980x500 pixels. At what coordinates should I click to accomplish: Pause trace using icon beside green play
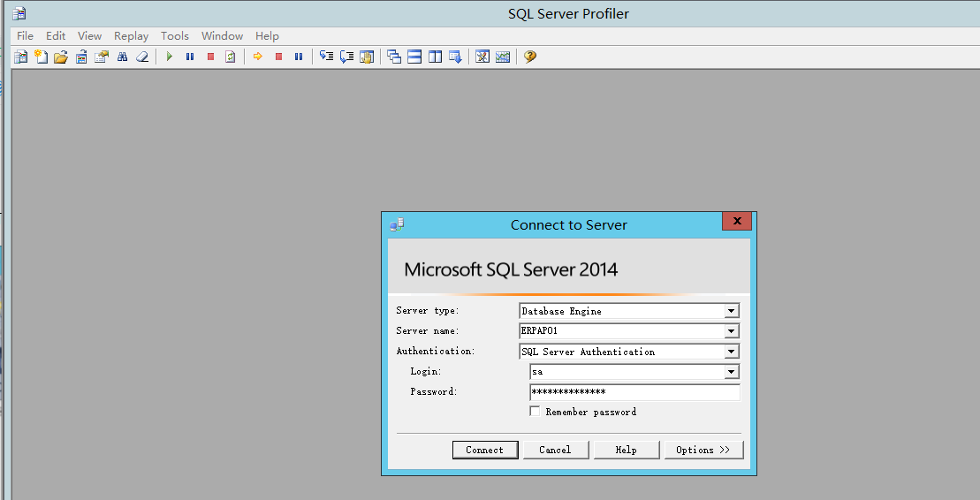click(x=190, y=57)
